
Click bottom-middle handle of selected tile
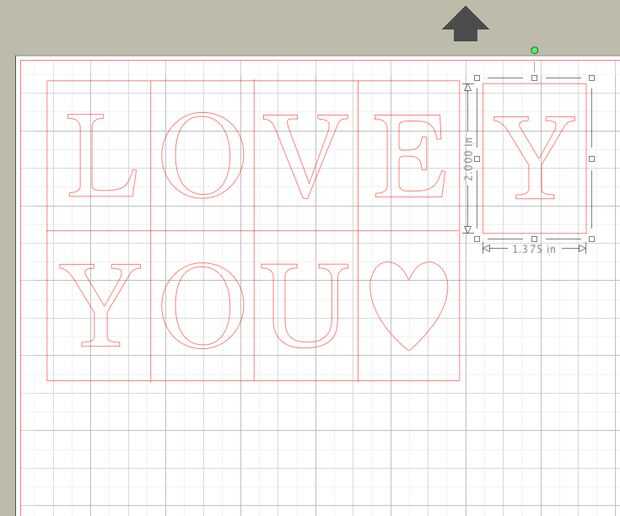(534, 239)
